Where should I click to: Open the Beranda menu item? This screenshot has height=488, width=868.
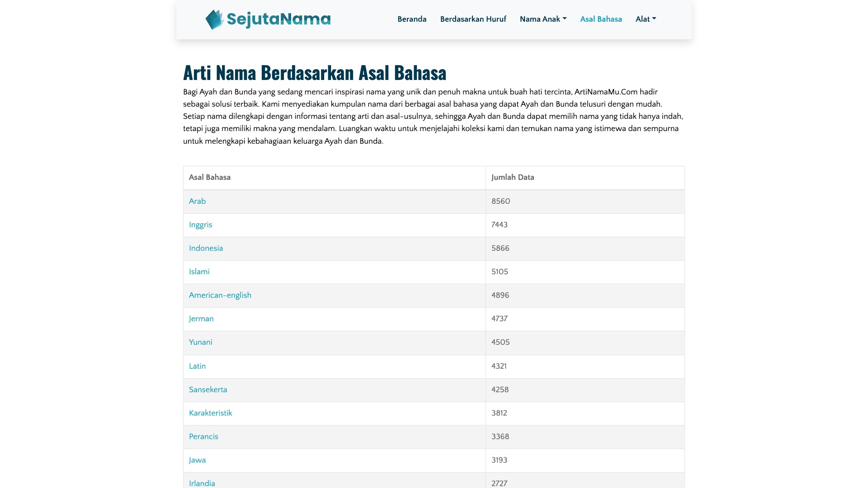412,19
